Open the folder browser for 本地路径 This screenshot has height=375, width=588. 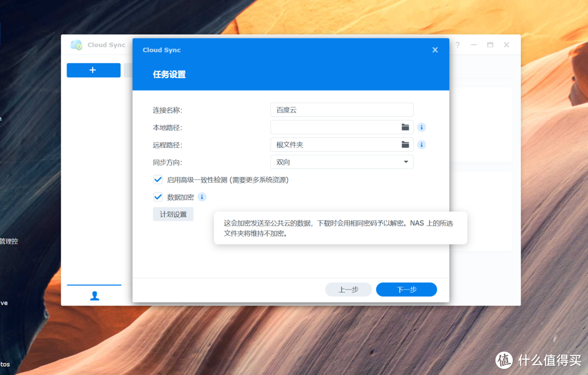tap(405, 127)
